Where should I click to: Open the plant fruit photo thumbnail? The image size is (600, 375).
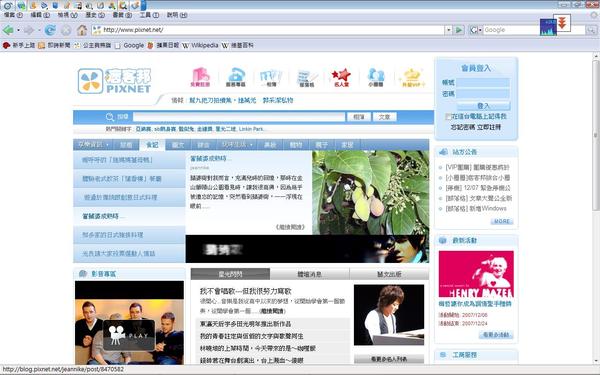(x=370, y=192)
